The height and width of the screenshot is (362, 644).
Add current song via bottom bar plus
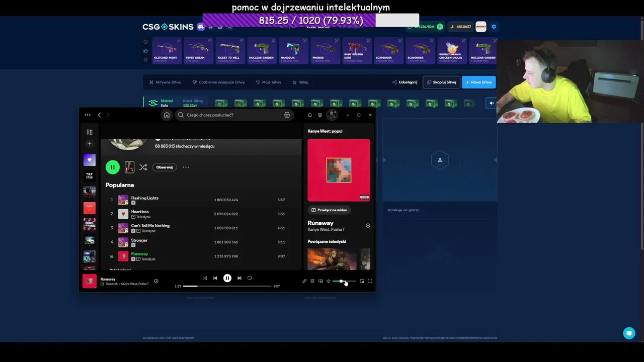tap(156, 281)
